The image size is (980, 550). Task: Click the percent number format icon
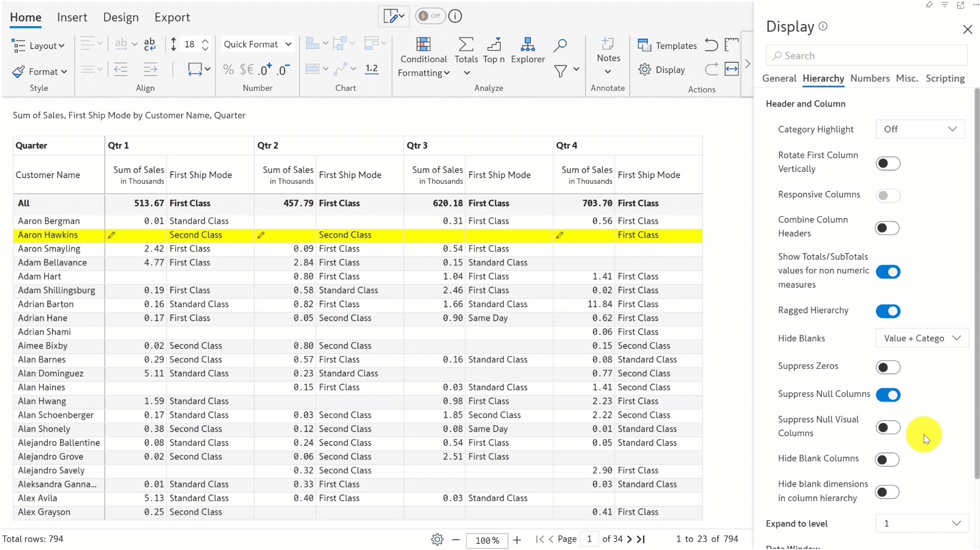tap(228, 69)
